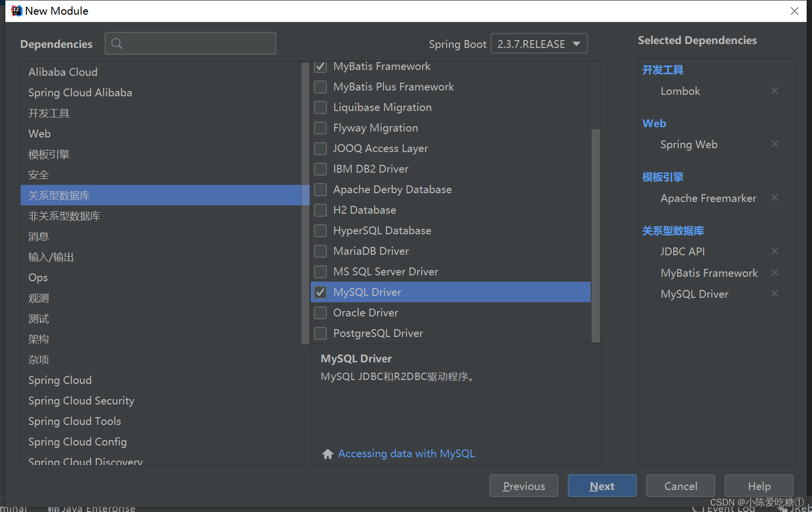Select the Alibaba Cloud category
This screenshot has height=512, width=812.
pyautogui.click(x=161, y=72)
